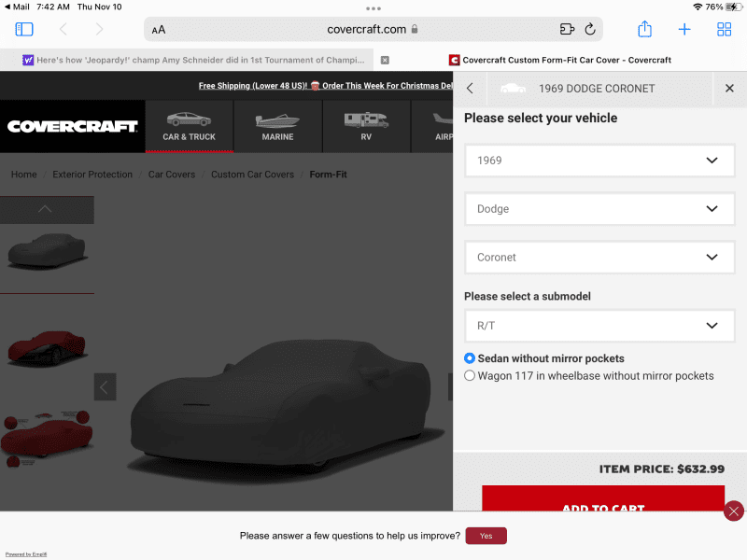Answer Yes to the survey prompt
This screenshot has height=560, width=747.
point(486,536)
